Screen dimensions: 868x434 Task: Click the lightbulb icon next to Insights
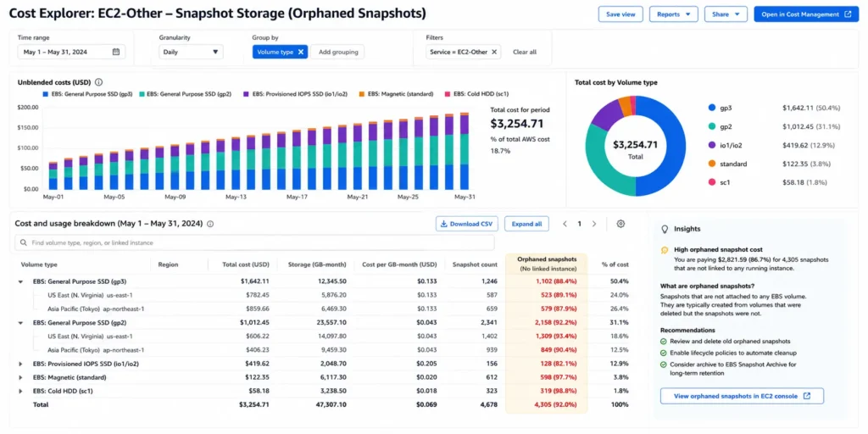click(x=665, y=229)
